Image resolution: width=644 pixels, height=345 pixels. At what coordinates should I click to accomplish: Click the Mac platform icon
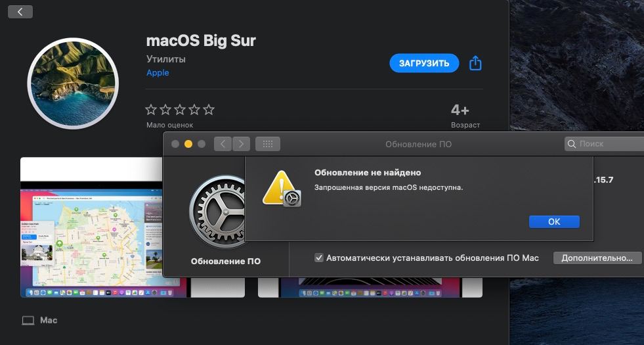click(28, 320)
